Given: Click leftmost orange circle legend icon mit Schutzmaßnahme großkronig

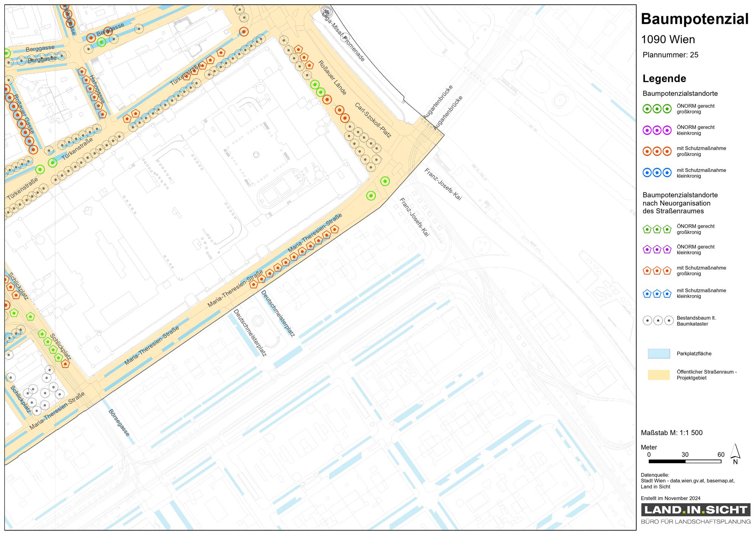Looking at the screenshot, I should pos(647,151).
